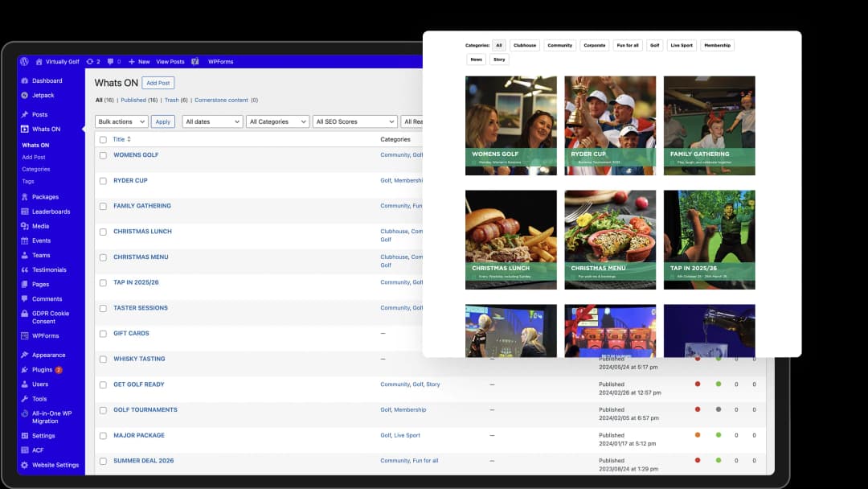Click the WordPress logo in admin bar
Viewport: 868px width, 489px height.
(x=25, y=61)
